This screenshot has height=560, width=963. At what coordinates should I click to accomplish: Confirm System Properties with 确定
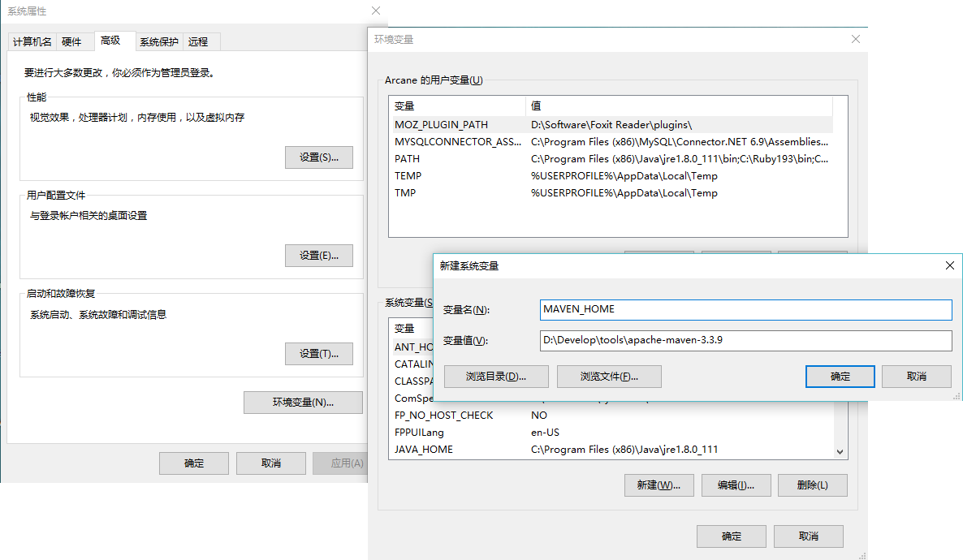pyautogui.click(x=193, y=463)
